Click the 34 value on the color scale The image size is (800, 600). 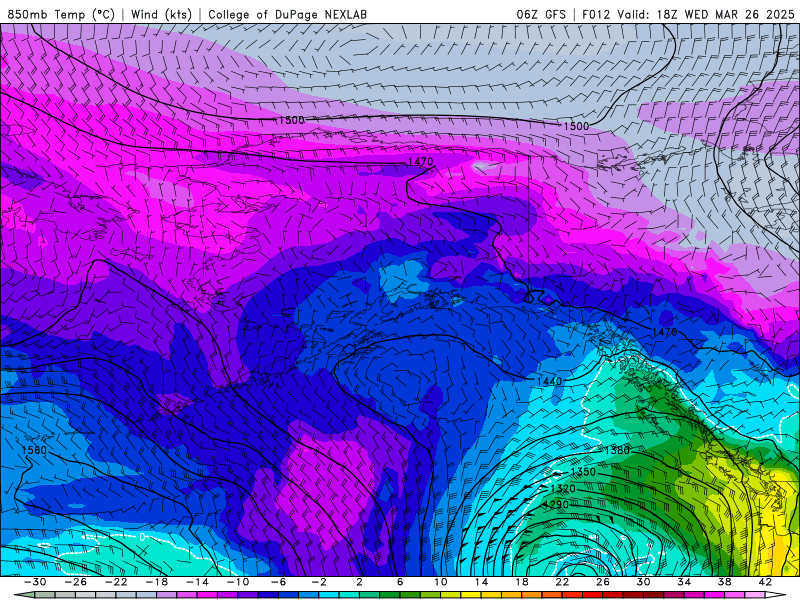point(684,582)
